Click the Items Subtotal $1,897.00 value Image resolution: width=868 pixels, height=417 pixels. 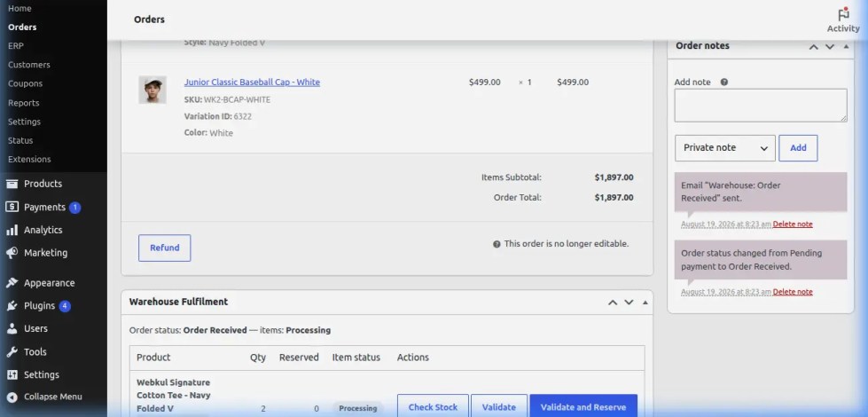[x=614, y=177]
